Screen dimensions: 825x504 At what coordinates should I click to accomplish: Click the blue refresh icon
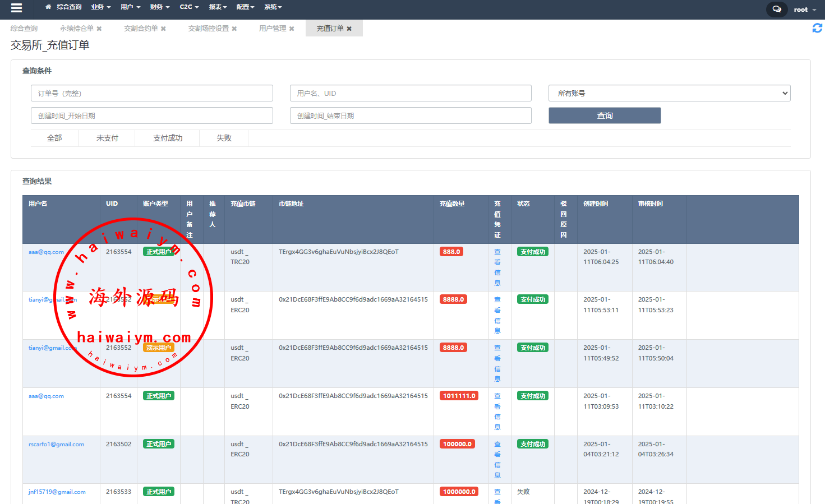pyautogui.click(x=817, y=28)
